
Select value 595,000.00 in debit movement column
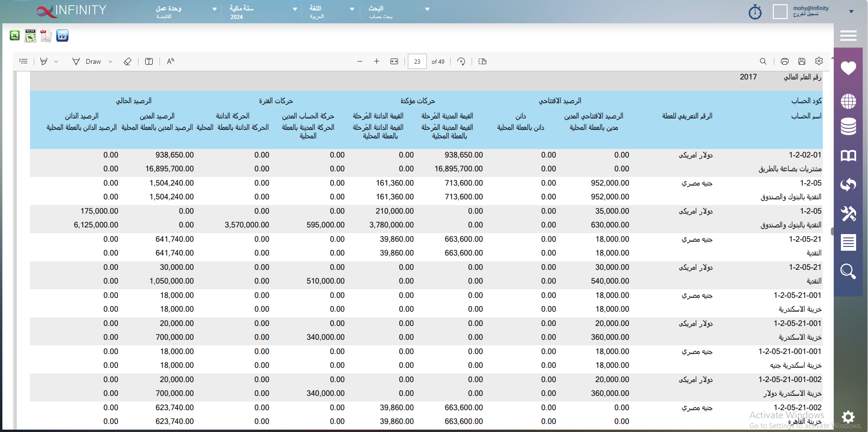pyautogui.click(x=325, y=225)
